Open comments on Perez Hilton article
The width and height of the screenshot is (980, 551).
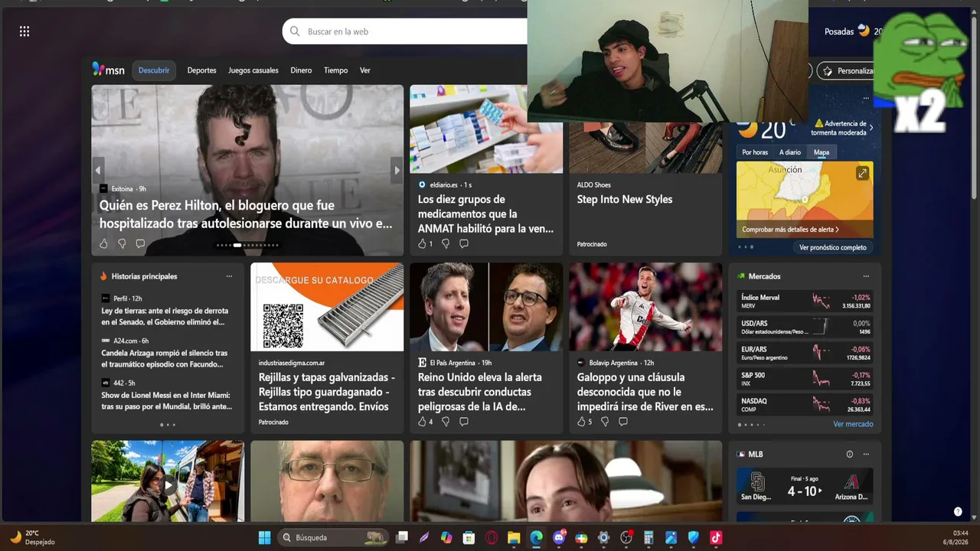[140, 243]
